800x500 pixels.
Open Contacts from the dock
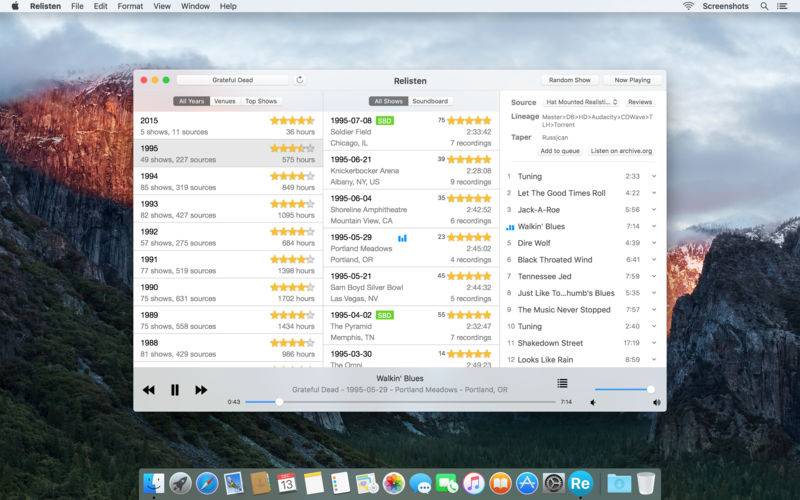coord(260,483)
